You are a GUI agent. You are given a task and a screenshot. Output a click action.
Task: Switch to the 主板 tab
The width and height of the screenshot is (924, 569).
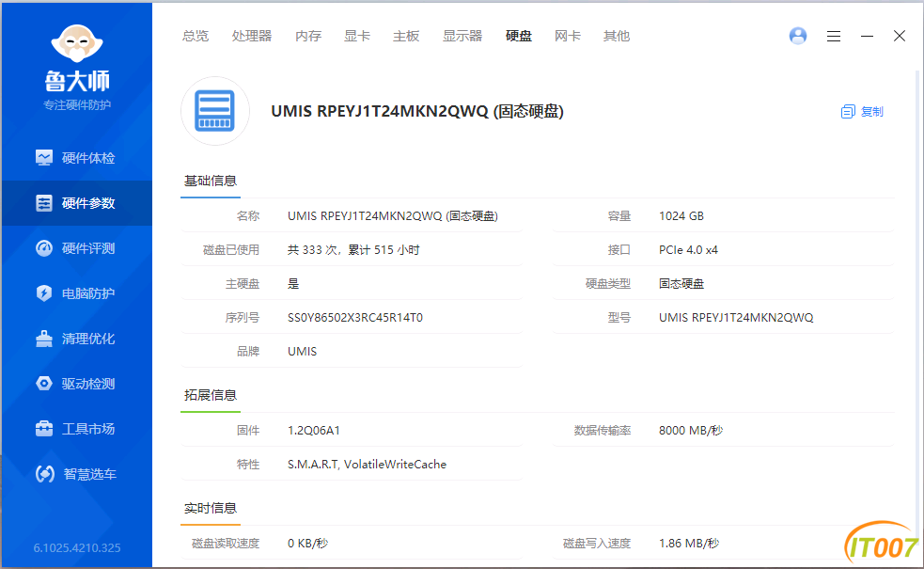(406, 36)
